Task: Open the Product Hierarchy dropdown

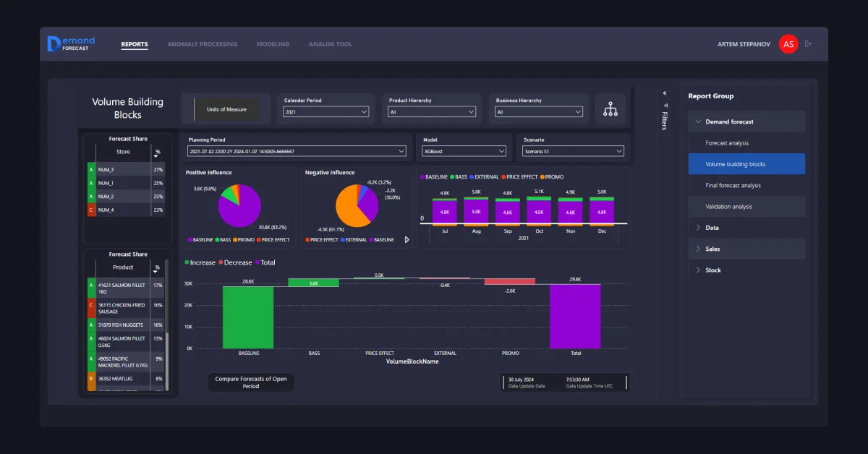Action: (432, 112)
